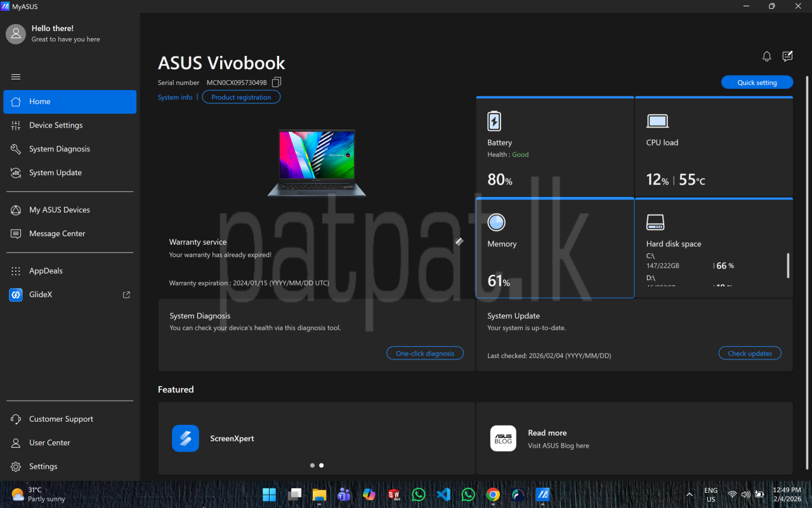Copy the serial number with copy icon
This screenshot has height=508, width=812.
click(276, 83)
